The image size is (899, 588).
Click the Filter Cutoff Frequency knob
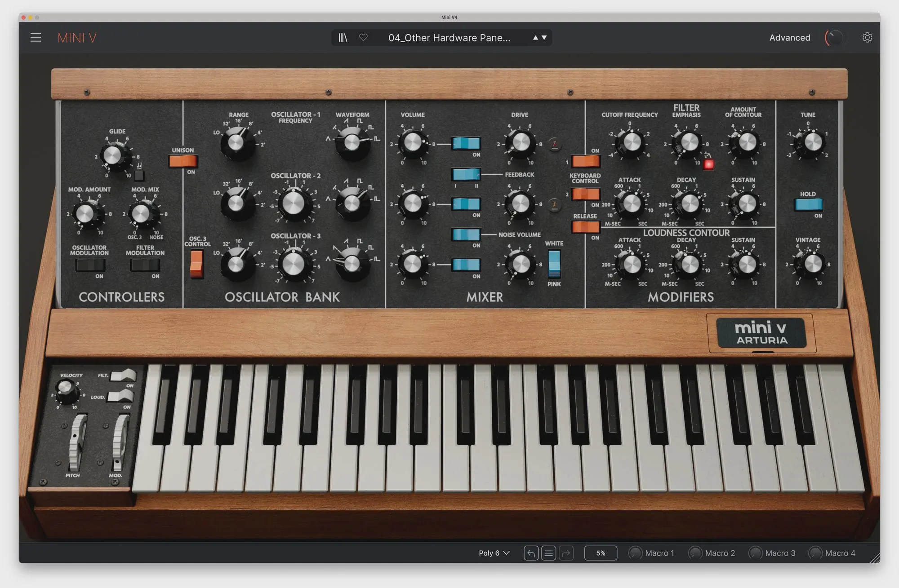tap(632, 142)
